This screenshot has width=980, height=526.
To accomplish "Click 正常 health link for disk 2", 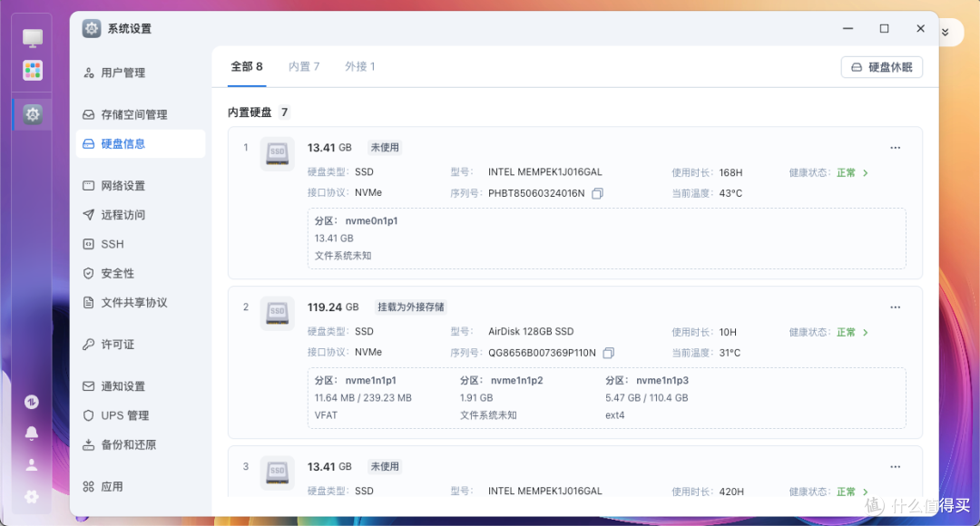I will click(846, 332).
